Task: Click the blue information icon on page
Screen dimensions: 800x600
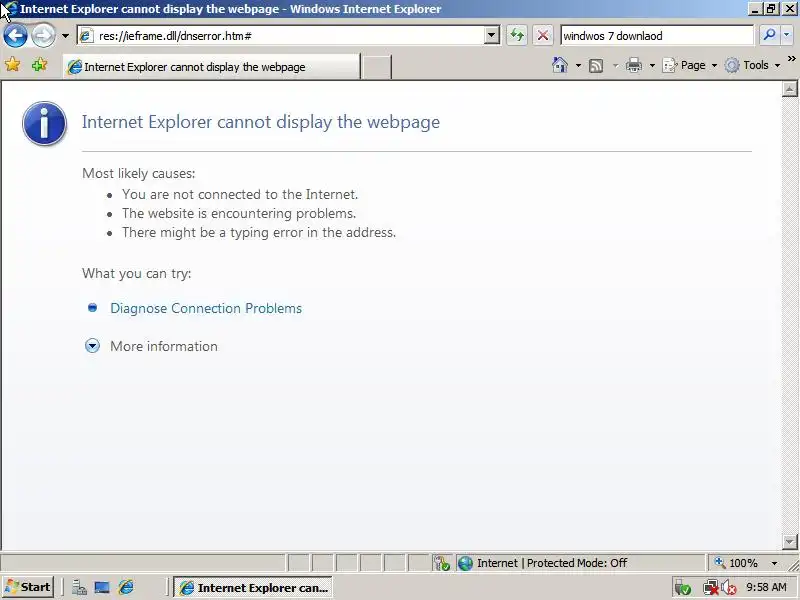Action: click(44, 123)
